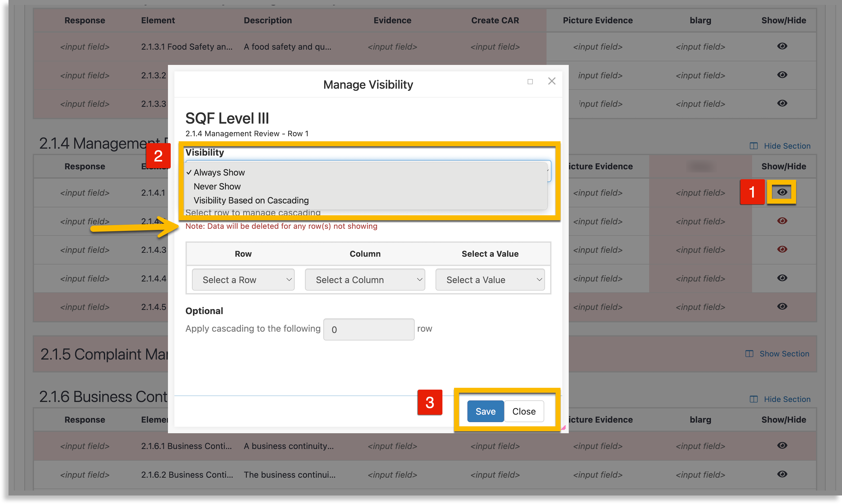Click Create CAR field in row 2.1.6.2
The width and height of the screenshot is (842, 504).
pos(495,475)
